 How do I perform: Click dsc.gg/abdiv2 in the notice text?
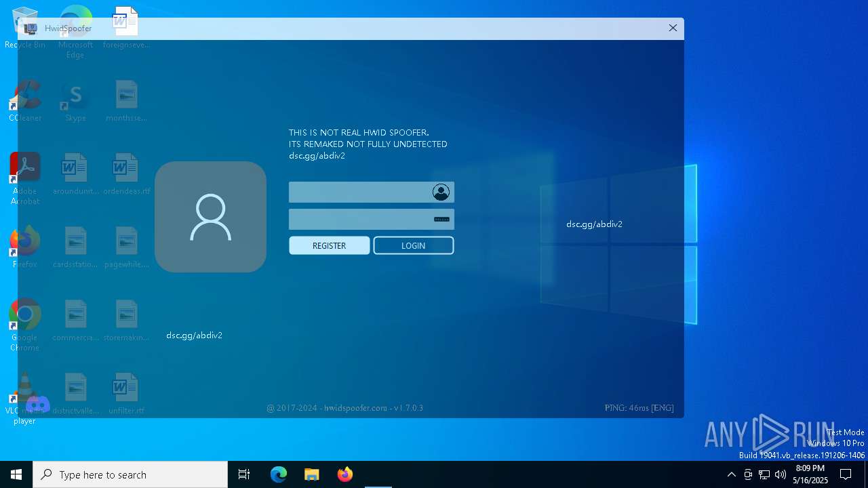point(317,156)
